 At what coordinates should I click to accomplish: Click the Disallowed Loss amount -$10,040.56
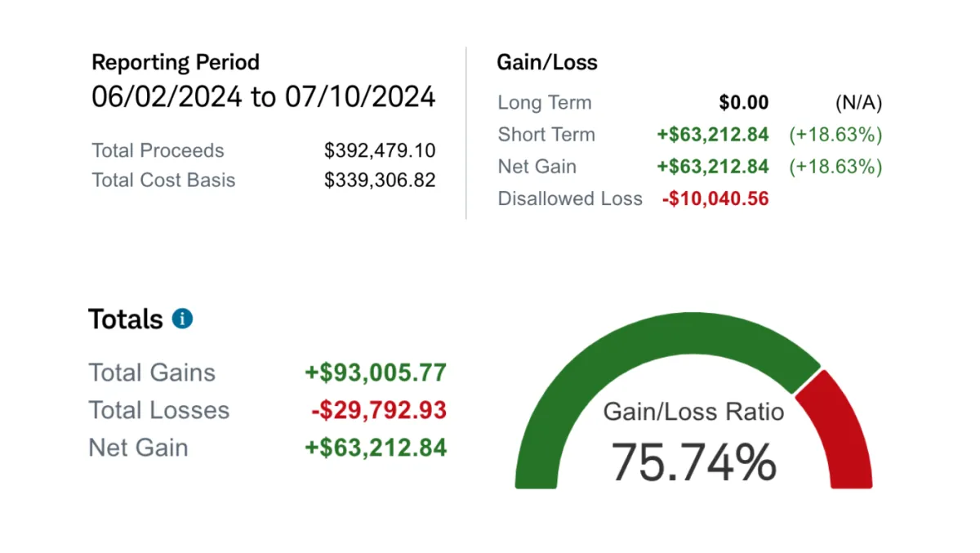715,198
